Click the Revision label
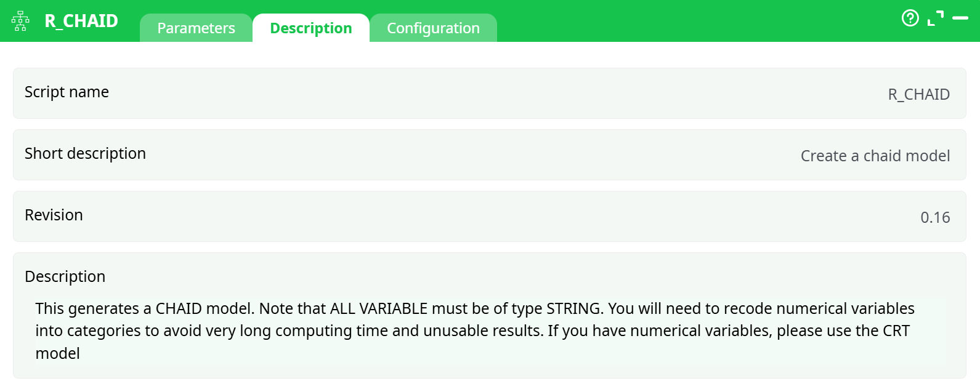 click(54, 215)
